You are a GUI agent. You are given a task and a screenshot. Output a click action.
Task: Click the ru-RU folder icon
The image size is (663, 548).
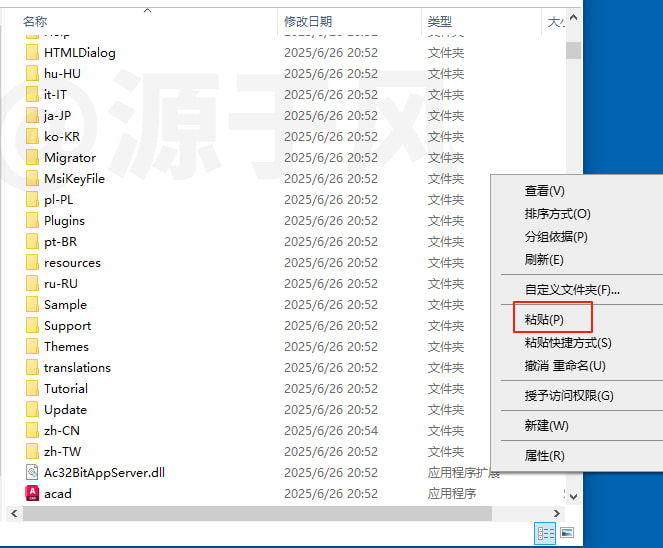[32, 284]
